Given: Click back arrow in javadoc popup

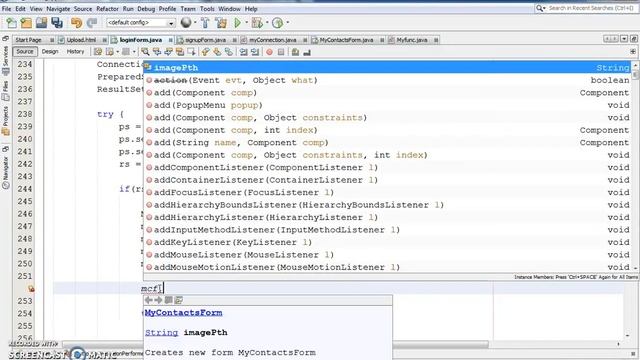Looking at the screenshot, I should (x=149, y=300).
